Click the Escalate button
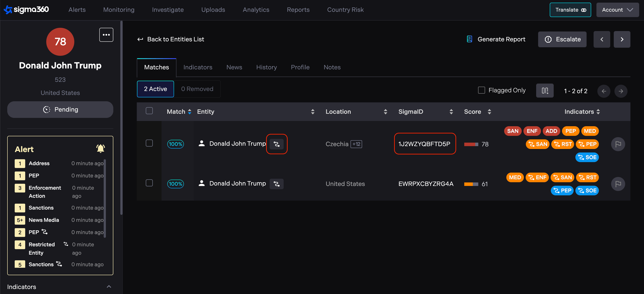The height and width of the screenshot is (294, 644). (562, 39)
